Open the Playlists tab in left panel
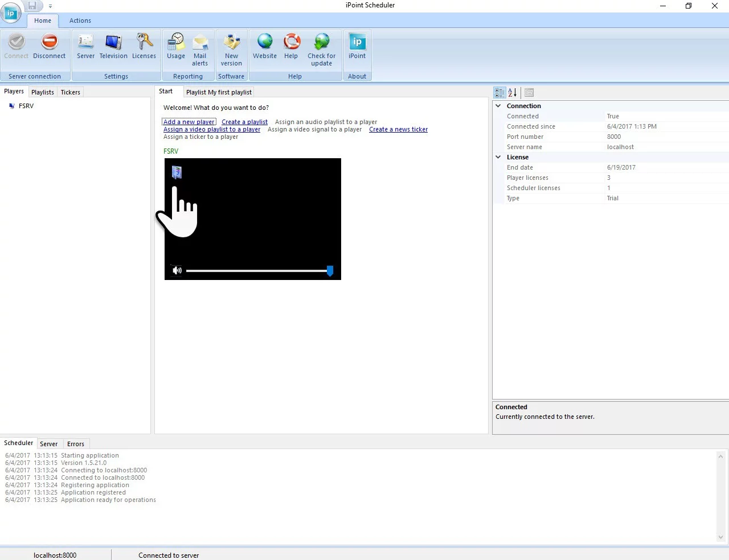This screenshot has width=729, height=560. coord(43,92)
